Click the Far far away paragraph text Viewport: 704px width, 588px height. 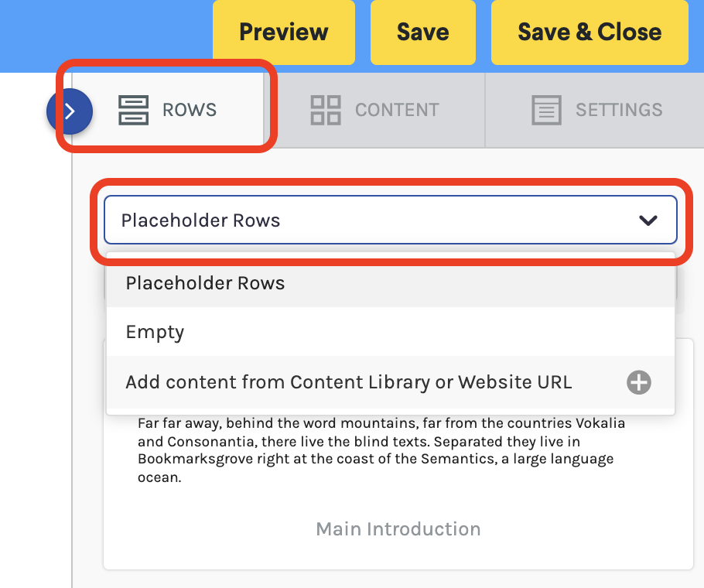point(381,450)
